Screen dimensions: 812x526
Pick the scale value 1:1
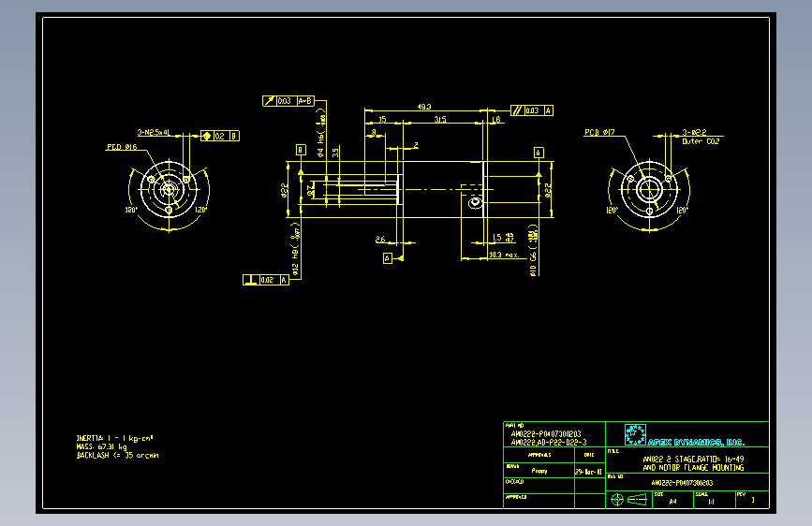tap(711, 501)
